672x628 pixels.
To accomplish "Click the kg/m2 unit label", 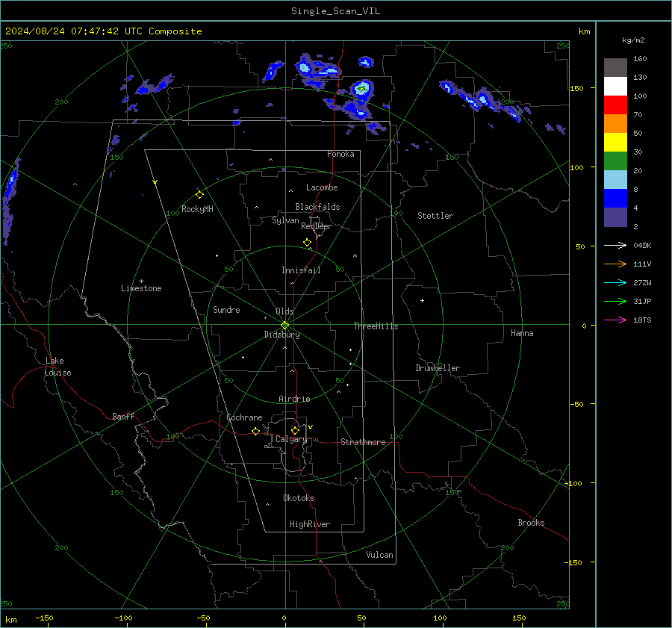I will click(x=633, y=40).
